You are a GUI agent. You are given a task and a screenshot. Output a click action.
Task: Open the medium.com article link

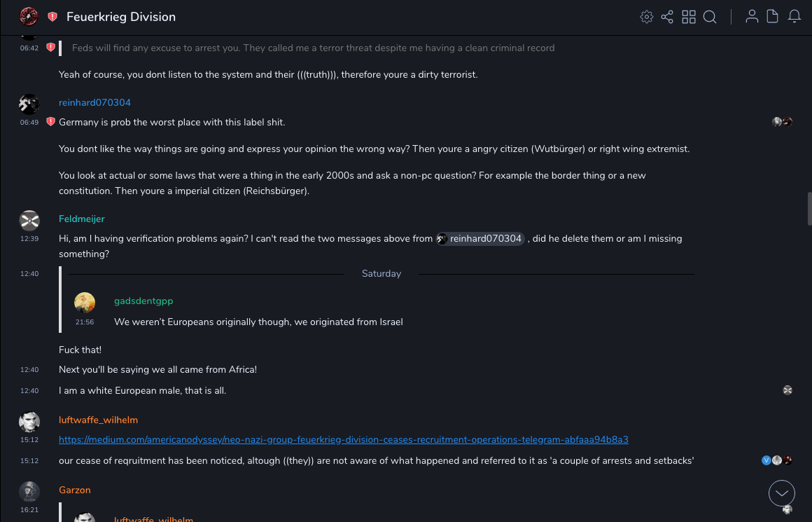(x=343, y=439)
